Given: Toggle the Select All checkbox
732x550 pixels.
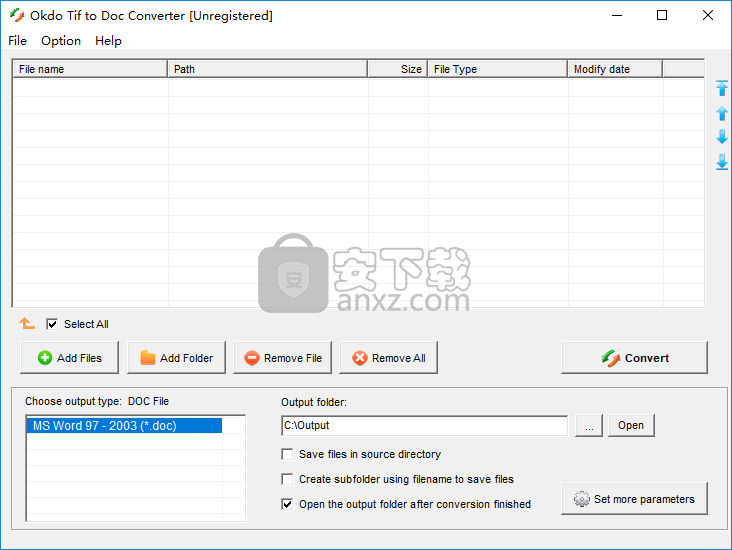Looking at the screenshot, I should click(x=52, y=324).
